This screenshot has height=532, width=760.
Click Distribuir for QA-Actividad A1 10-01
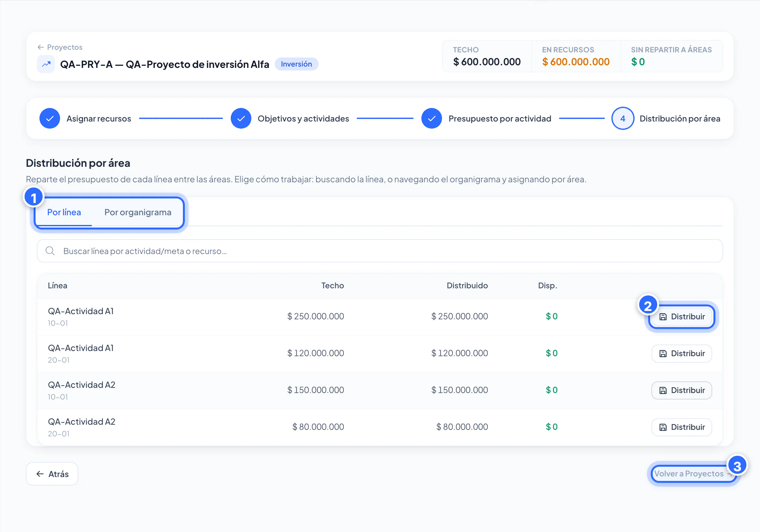point(681,317)
